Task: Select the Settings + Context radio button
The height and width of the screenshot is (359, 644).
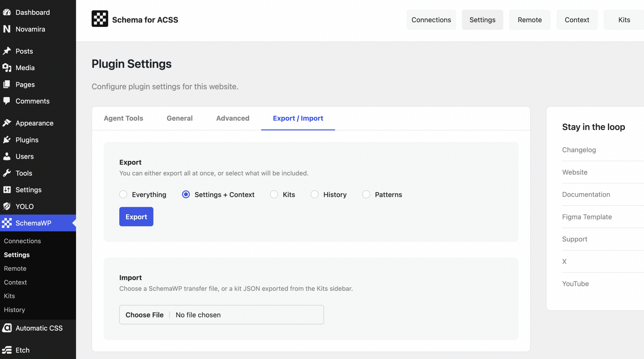Action: coord(186,194)
